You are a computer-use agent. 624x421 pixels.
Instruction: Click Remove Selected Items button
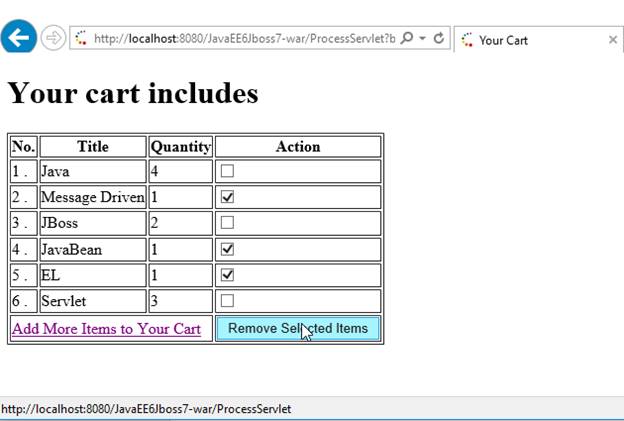click(x=298, y=329)
